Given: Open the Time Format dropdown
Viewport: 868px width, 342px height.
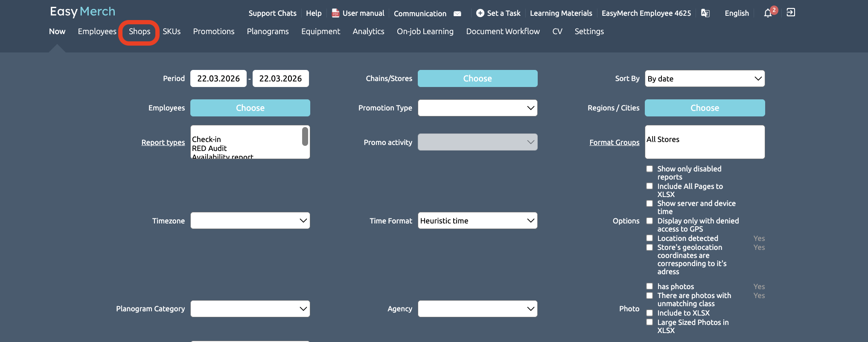Looking at the screenshot, I should pyautogui.click(x=477, y=221).
